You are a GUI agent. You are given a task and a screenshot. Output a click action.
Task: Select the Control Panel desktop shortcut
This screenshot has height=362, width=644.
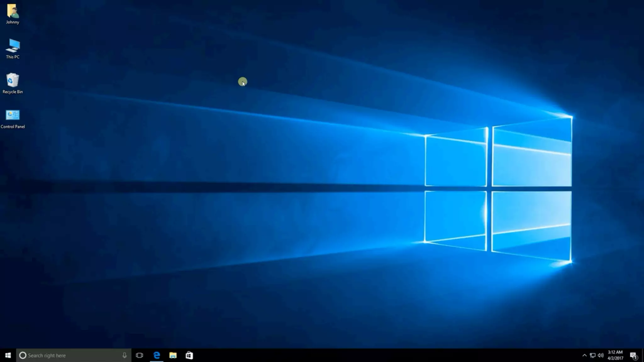(13, 115)
